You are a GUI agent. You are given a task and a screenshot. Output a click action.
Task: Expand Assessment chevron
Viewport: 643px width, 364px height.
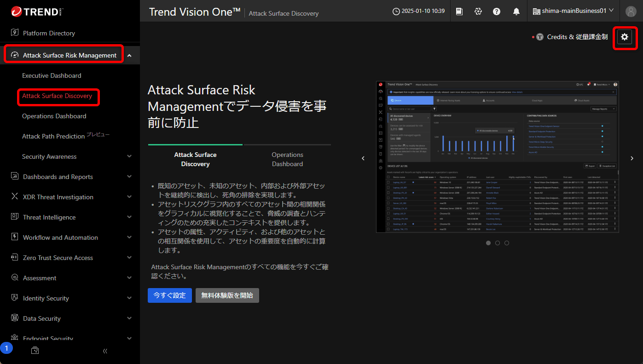[x=129, y=278]
